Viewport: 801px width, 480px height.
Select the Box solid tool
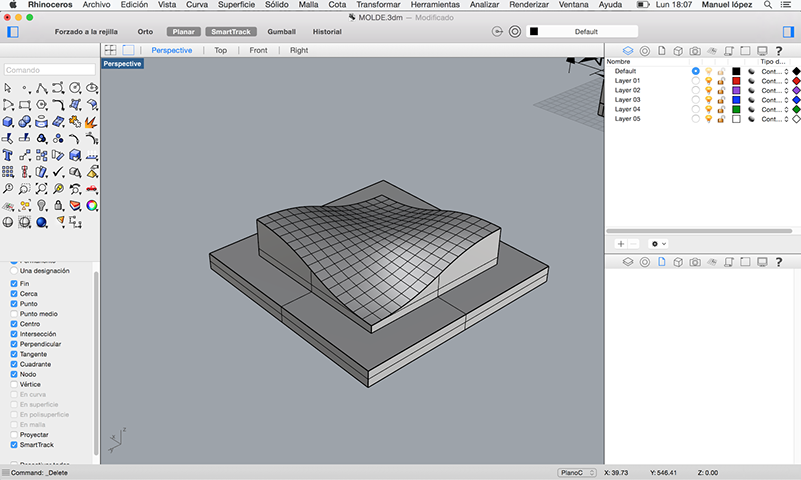point(8,122)
